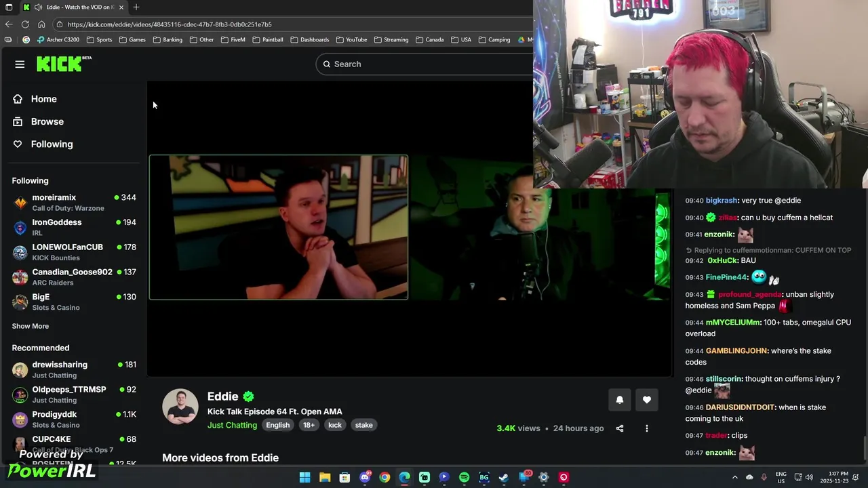Click the share icon beside 24 hours ago
Screen dimensions: 868x488
(620, 428)
